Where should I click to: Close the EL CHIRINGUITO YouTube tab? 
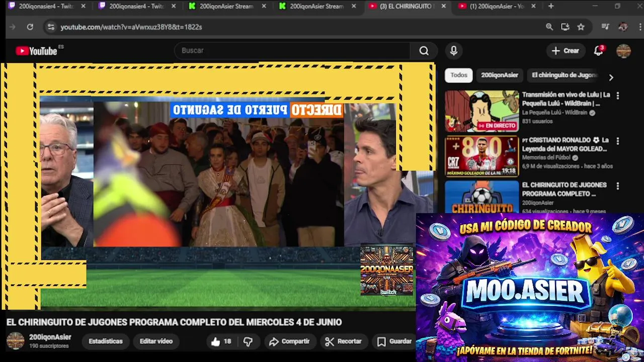click(x=443, y=6)
